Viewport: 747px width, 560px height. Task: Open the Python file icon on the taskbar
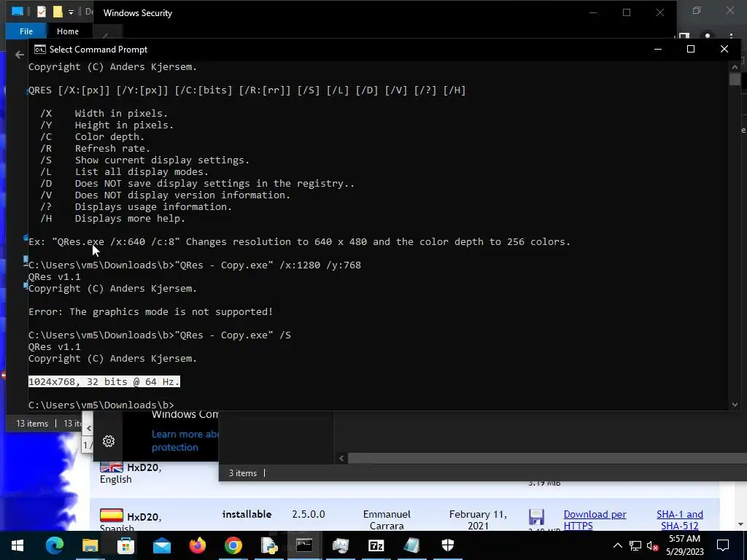(269, 545)
